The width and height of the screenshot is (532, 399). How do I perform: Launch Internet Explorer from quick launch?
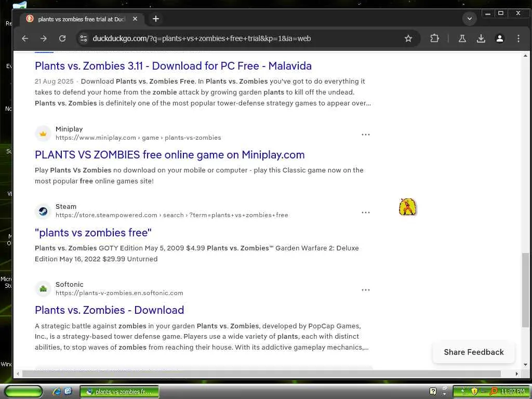[57, 391]
